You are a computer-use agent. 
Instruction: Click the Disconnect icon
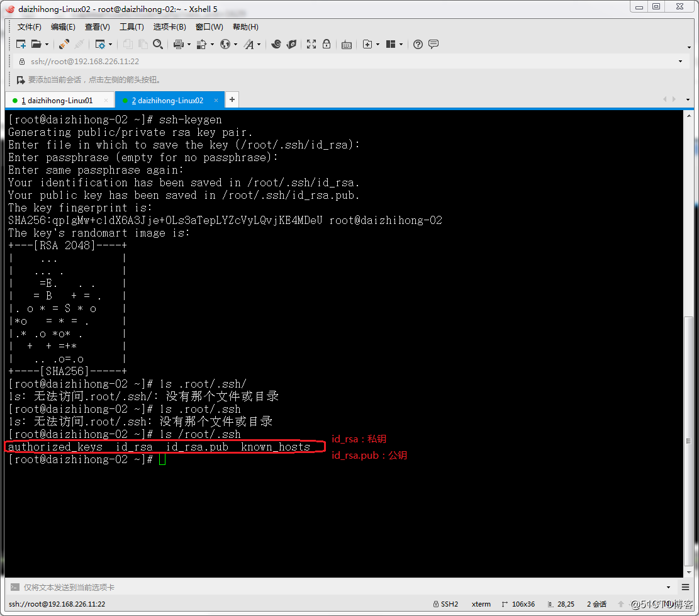(x=79, y=44)
